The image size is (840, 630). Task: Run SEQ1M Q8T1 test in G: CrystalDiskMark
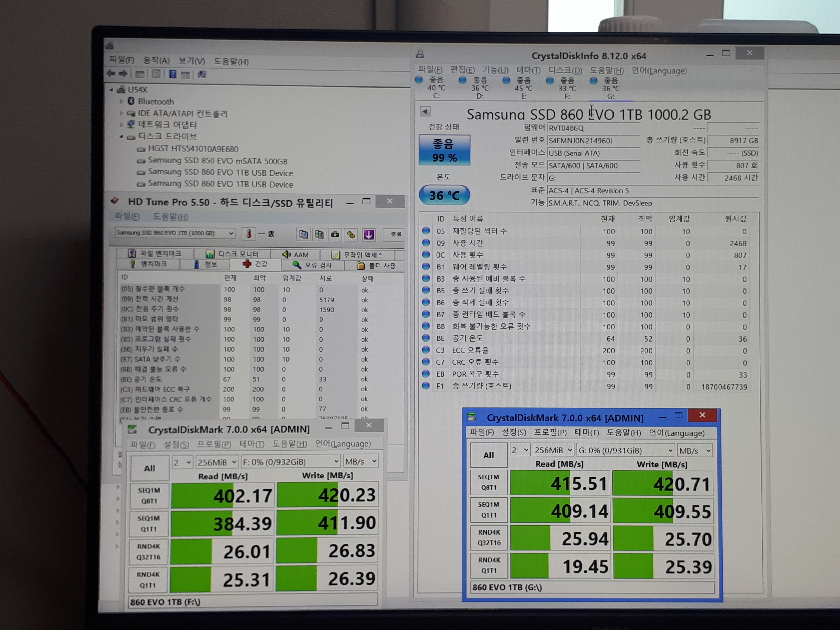click(488, 482)
